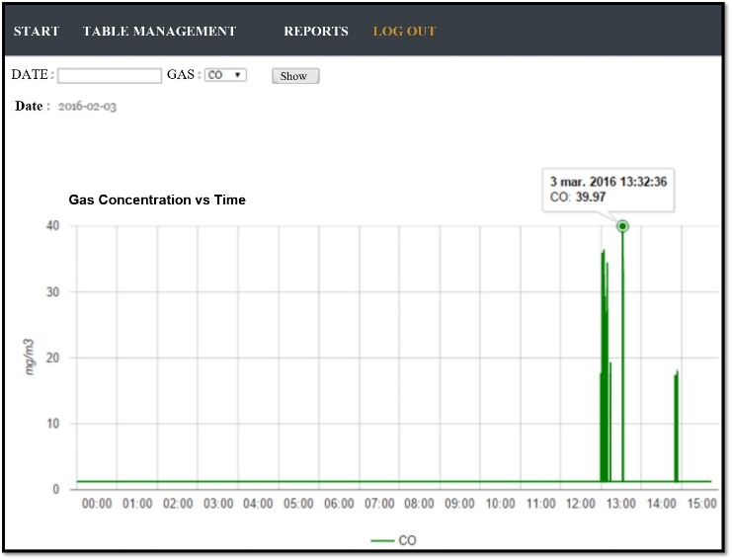The image size is (732, 560).
Task: Click the displayed date 2016-02-03
Action: [x=87, y=107]
